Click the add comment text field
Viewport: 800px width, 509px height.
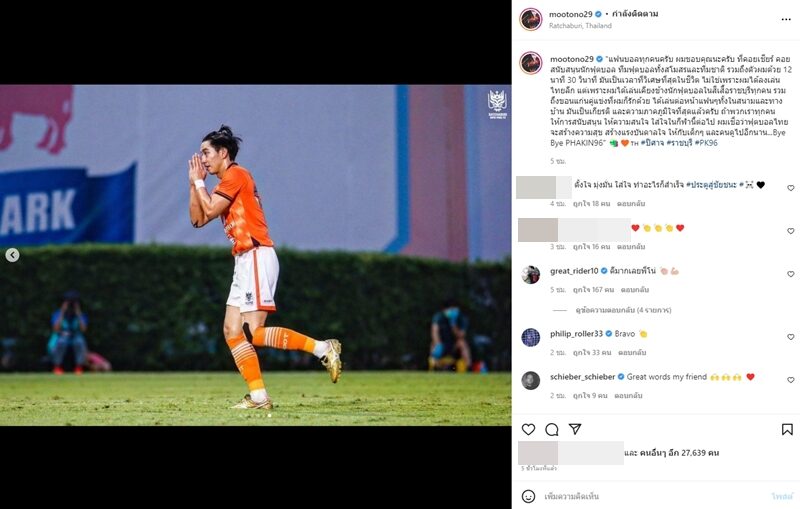pyautogui.click(x=653, y=496)
